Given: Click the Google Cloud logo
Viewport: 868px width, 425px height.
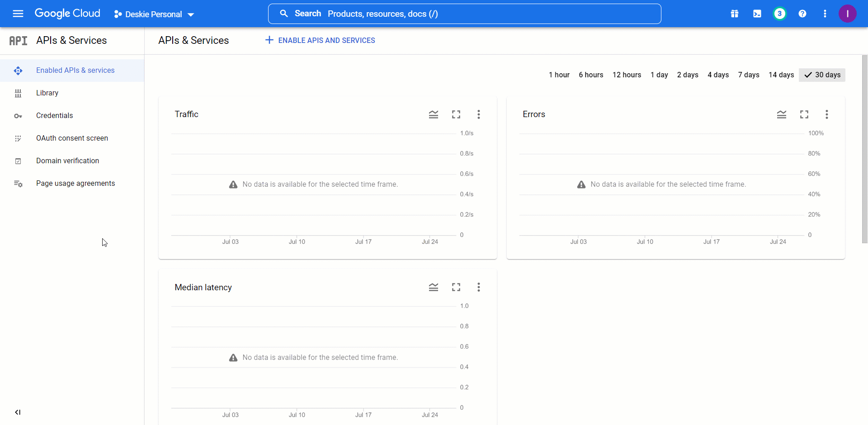Looking at the screenshot, I should (67, 14).
